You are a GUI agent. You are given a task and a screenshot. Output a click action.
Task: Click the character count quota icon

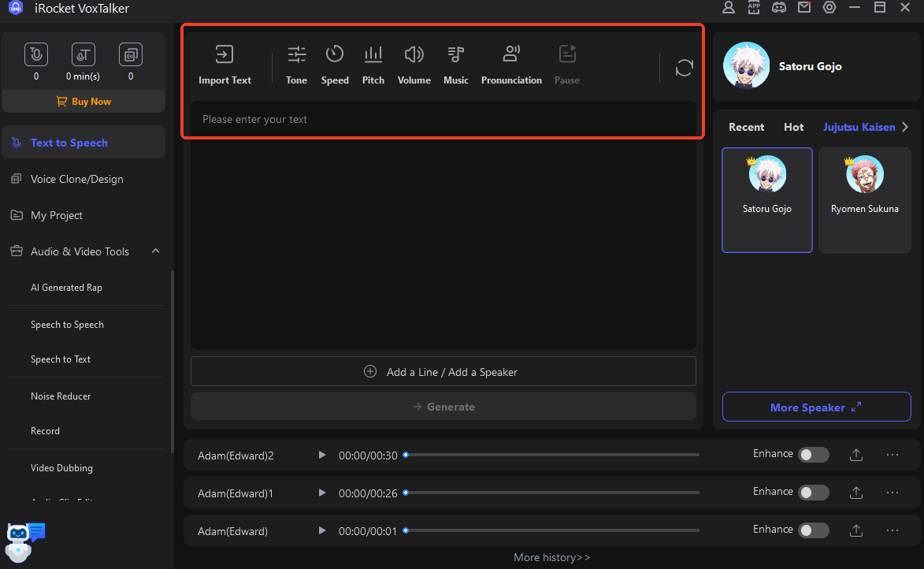click(x=36, y=55)
